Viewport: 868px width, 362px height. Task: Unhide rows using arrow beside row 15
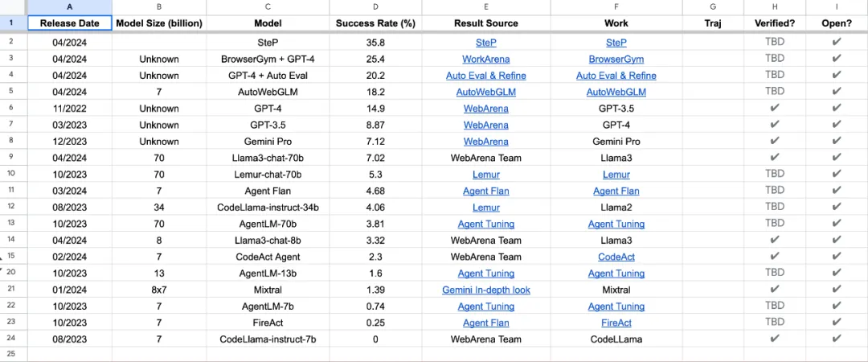coord(2,260)
